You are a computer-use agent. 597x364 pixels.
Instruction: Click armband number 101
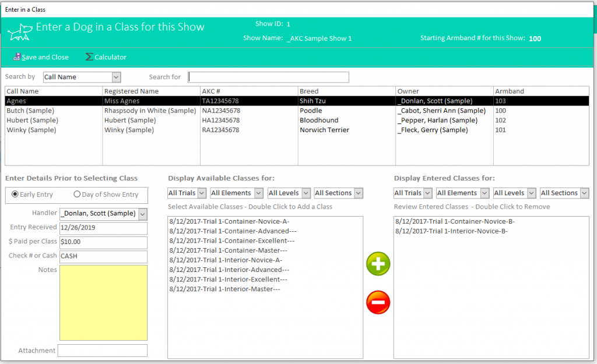pos(501,130)
